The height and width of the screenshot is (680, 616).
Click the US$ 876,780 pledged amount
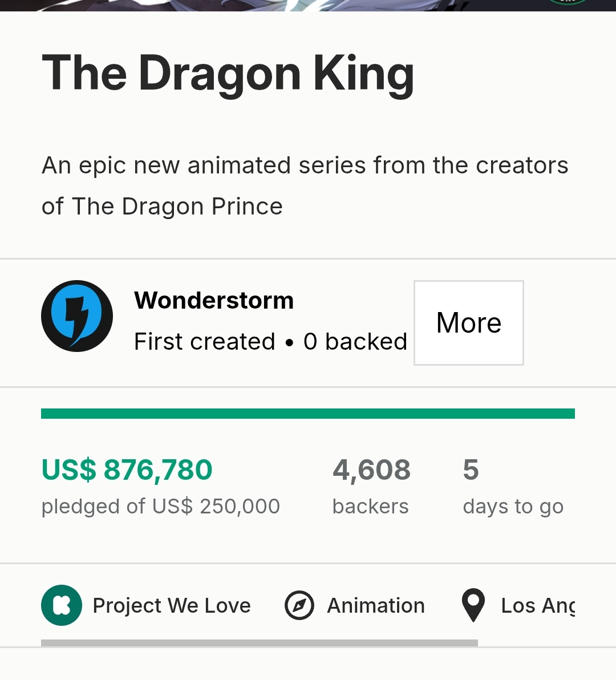pyautogui.click(x=127, y=470)
